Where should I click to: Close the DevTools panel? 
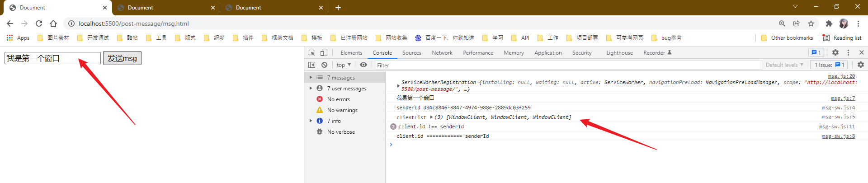point(861,53)
